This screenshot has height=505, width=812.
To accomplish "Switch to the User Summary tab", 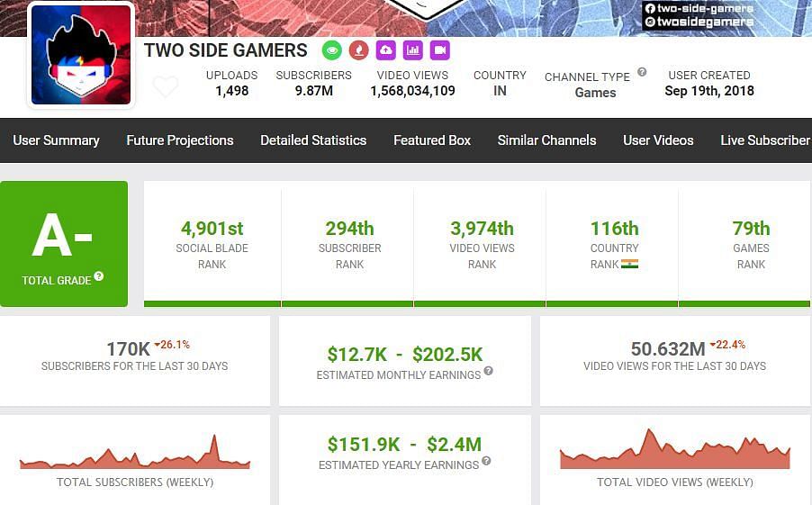I will point(56,140).
